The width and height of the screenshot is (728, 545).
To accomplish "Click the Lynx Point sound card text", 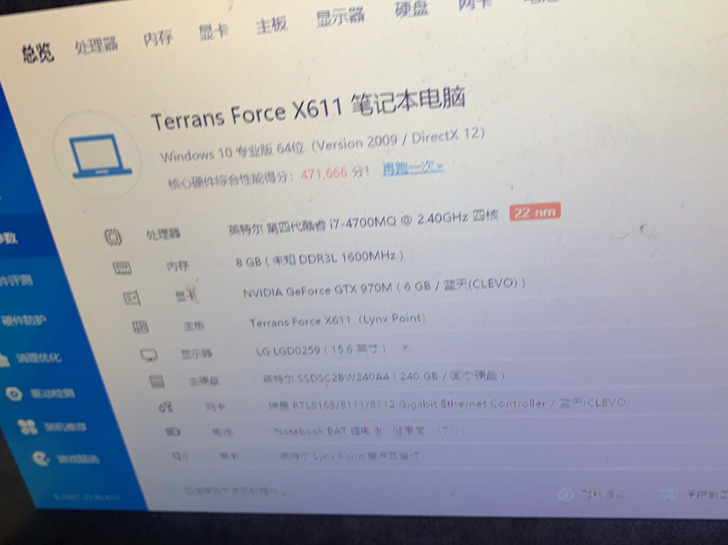I will [x=349, y=456].
